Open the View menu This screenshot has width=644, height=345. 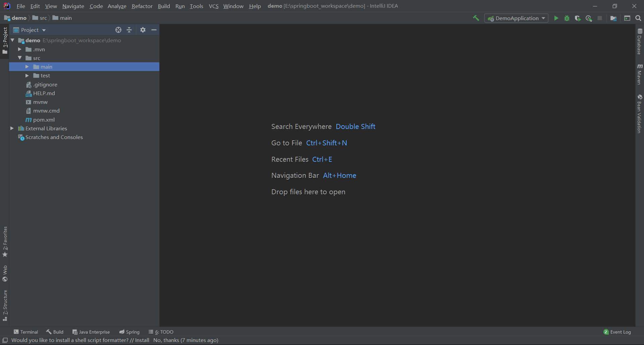[51, 6]
